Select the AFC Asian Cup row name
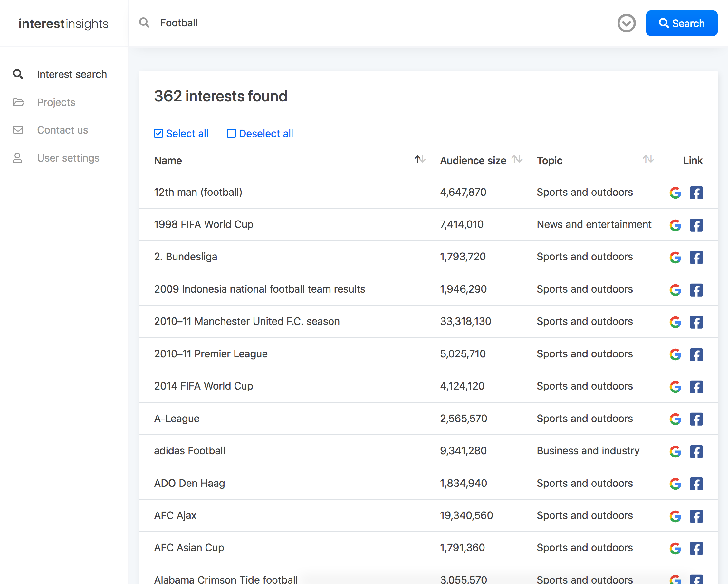The width and height of the screenshot is (728, 584). click(189, 548)
